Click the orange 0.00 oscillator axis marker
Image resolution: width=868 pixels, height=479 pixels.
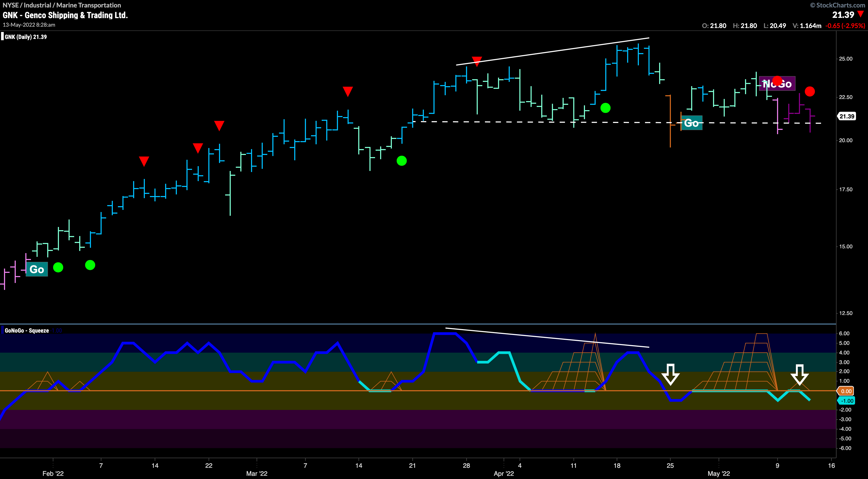pyautogui.click(x=846, y=391)
